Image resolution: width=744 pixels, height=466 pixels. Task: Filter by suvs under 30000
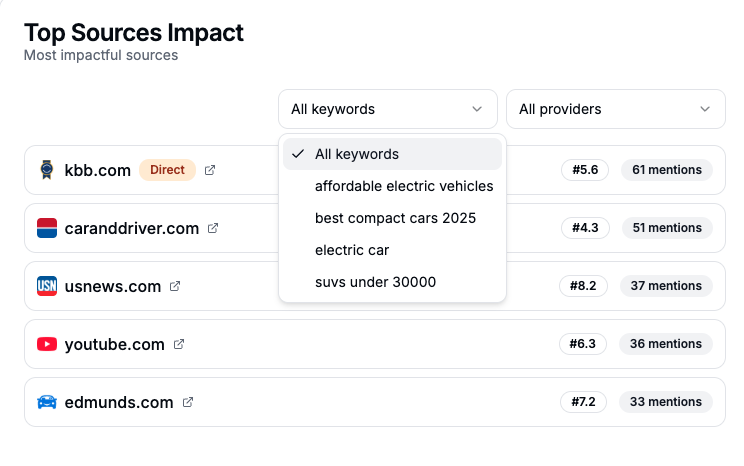[x=375, y=282]
